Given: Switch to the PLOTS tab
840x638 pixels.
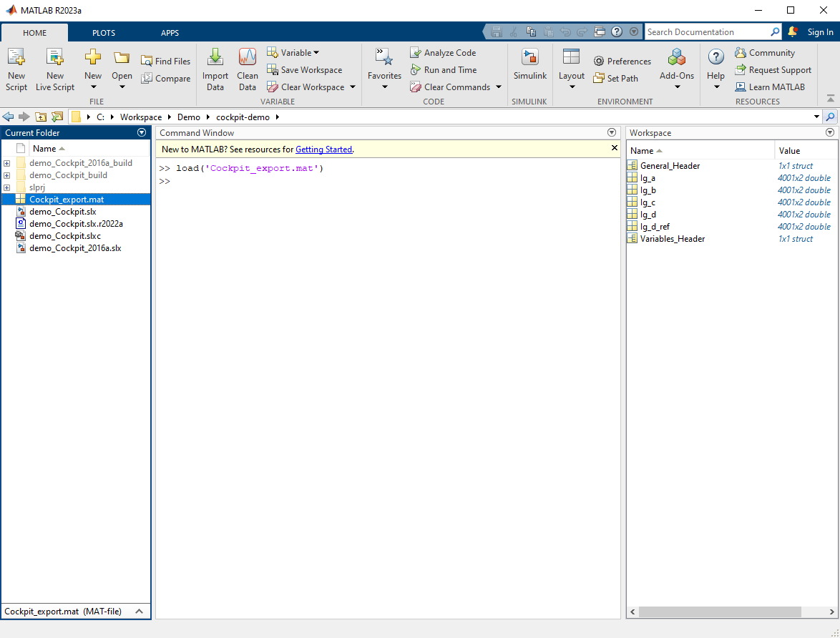Looking at the screenshot, I should click(x=104, y=33).
